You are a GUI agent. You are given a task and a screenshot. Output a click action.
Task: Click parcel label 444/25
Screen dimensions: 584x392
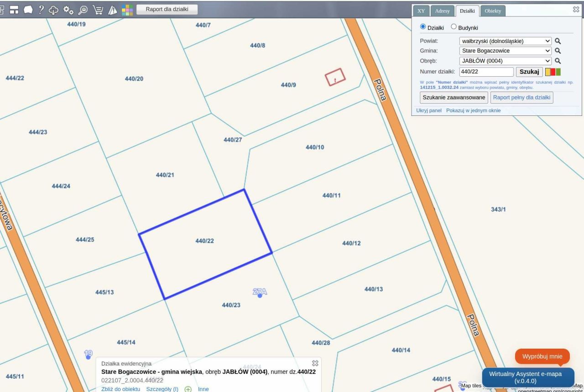pos(85,240)
